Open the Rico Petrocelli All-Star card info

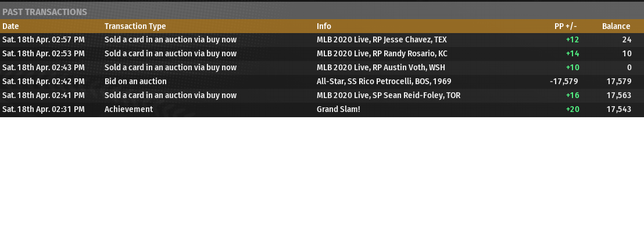point(384,82)
